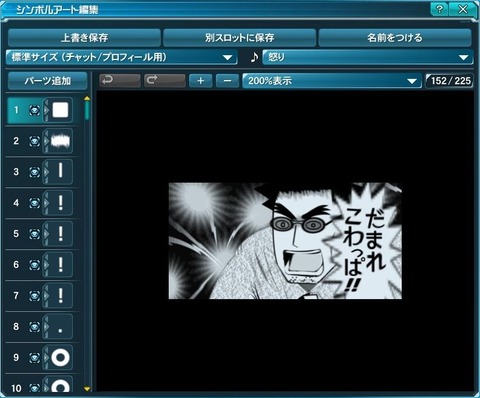The image size is (480, 398).
Task: Select layer 8 dot symbol thumbnail
Action: pos(60,327)
